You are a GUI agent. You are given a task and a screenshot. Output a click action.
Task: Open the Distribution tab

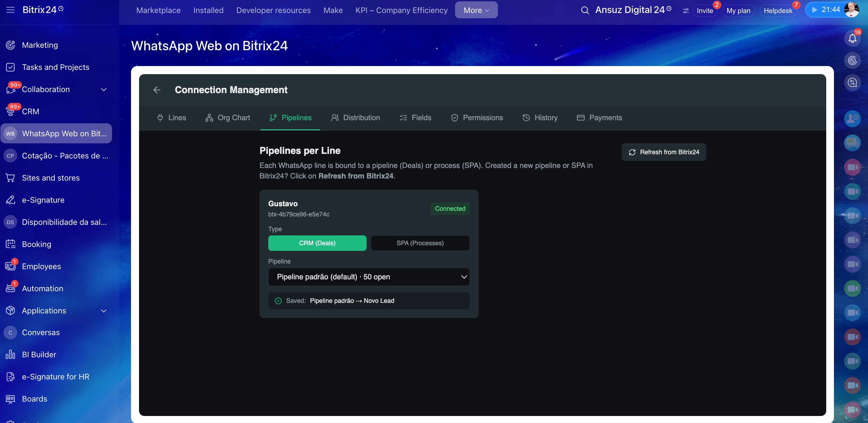[355, 118]
